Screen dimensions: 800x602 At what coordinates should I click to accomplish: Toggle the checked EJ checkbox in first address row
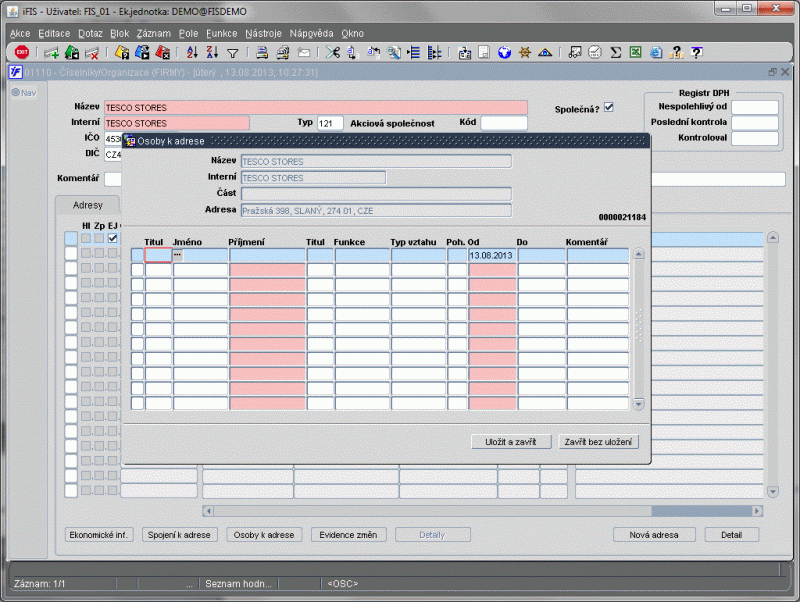[113, 239]
